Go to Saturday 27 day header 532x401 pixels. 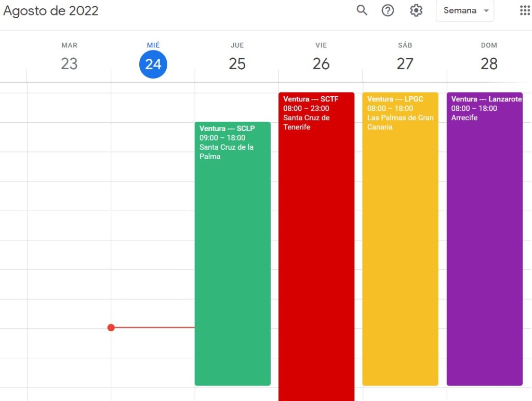pyautogui.click(x=405, y=63)
